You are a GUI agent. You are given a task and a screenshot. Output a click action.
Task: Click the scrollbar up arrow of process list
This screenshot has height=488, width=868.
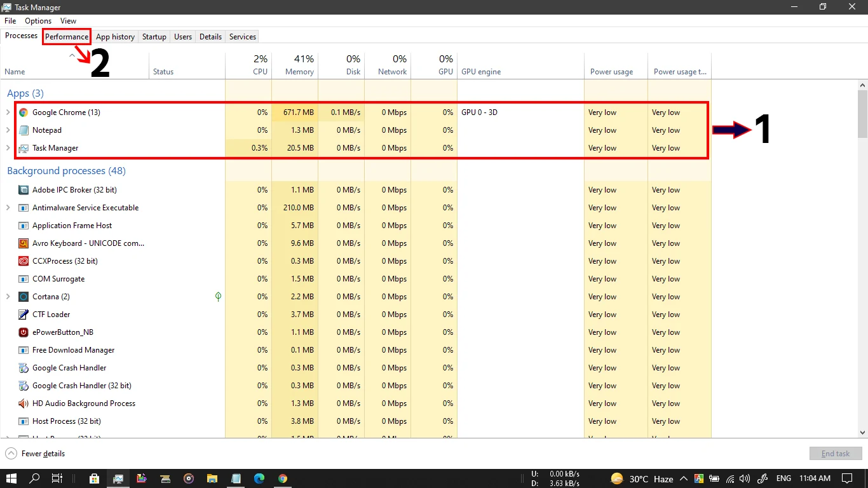(862, 85)
